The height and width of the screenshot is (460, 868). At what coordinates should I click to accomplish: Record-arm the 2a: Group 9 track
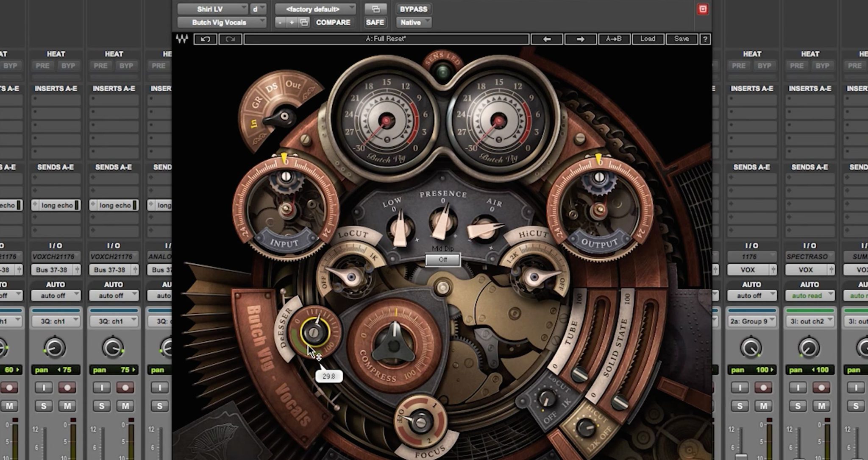click(763, 388)
